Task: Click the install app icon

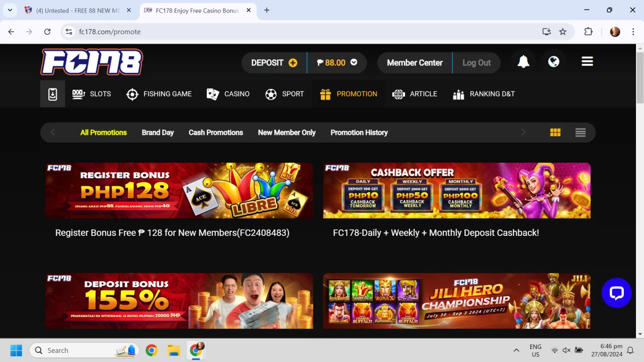Action: pos(546,32)
